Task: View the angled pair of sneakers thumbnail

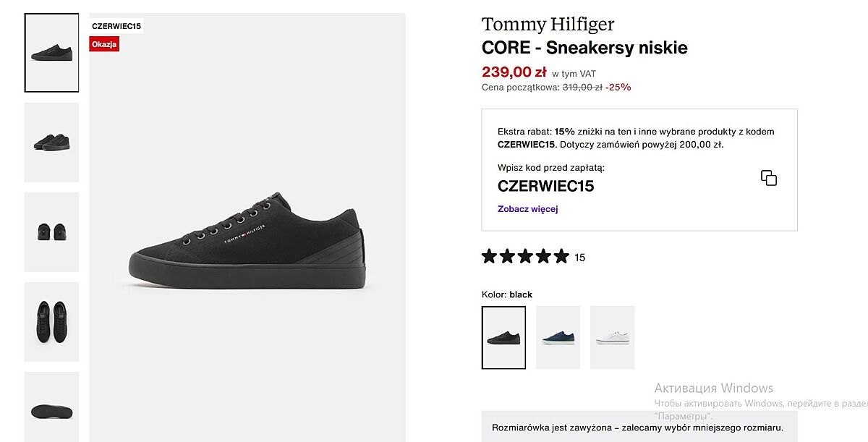Action: point(51,142)
